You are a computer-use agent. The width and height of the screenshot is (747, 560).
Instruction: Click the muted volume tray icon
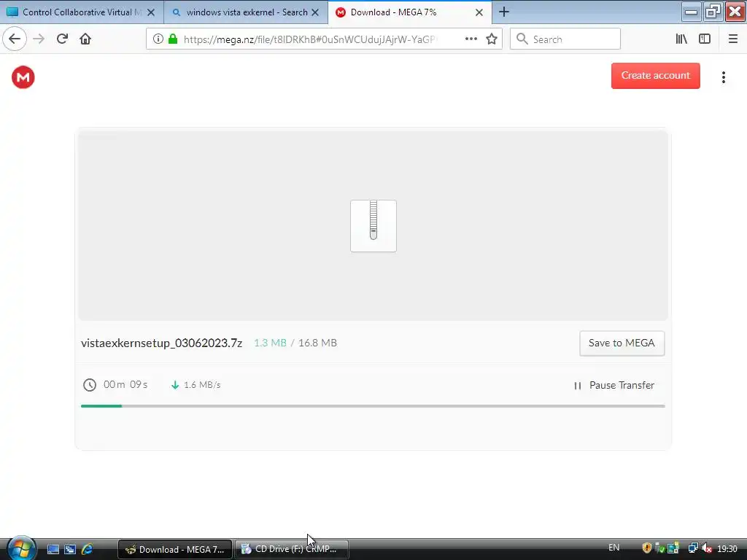707,548
